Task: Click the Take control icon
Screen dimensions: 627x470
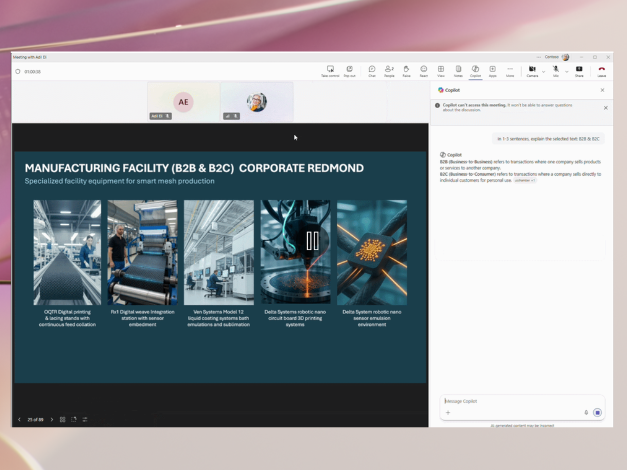Action: [330, 69]
